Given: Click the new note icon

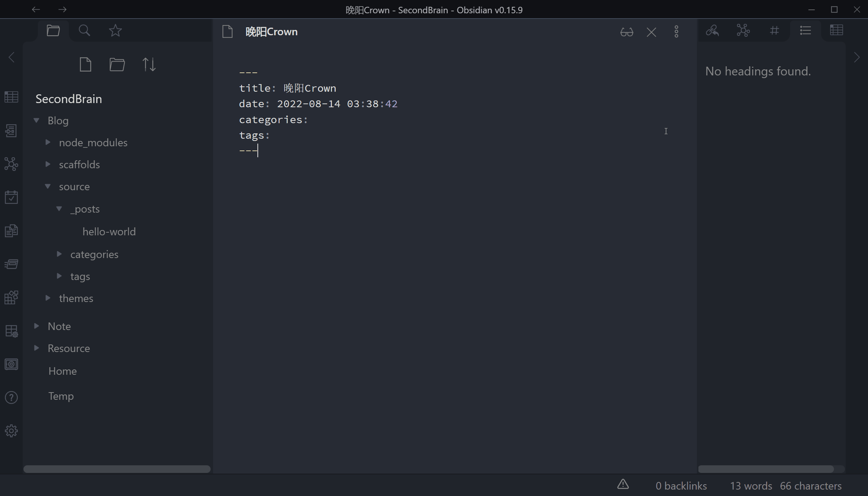Looking at the screenshot, I should coord(86,64).
